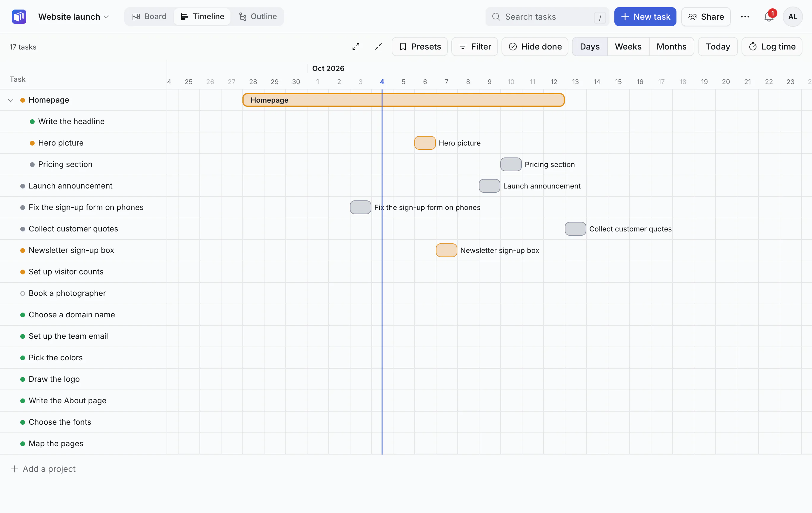This screenshot has width=812, height=513.
Task: Click the Log time button
Action: click(772, 47)
